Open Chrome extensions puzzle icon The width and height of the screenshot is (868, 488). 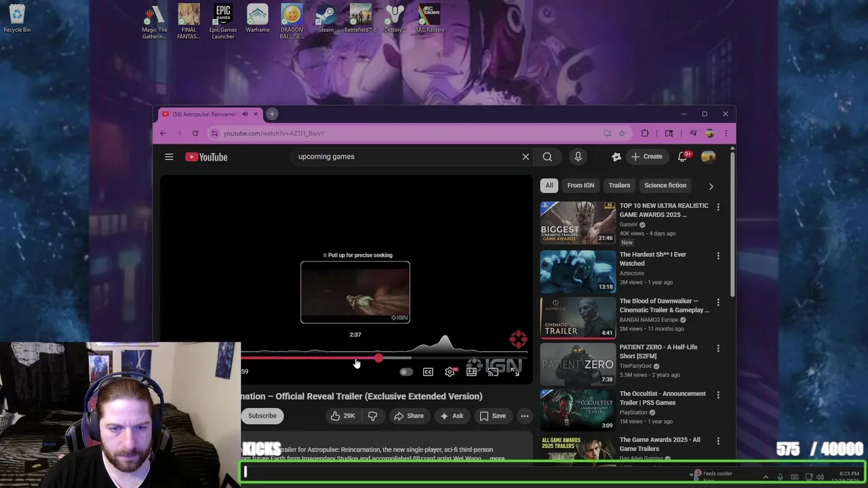(x=645, y=134)
